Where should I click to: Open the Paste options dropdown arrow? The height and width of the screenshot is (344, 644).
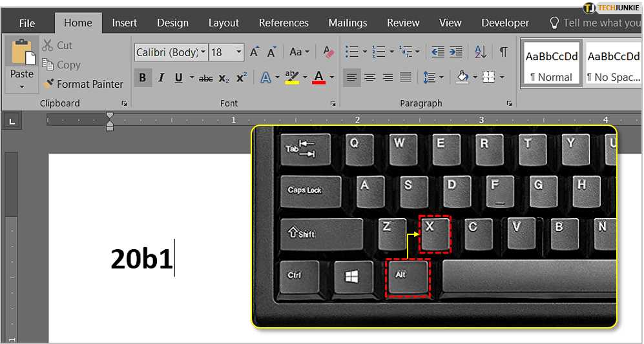[21, 86]
